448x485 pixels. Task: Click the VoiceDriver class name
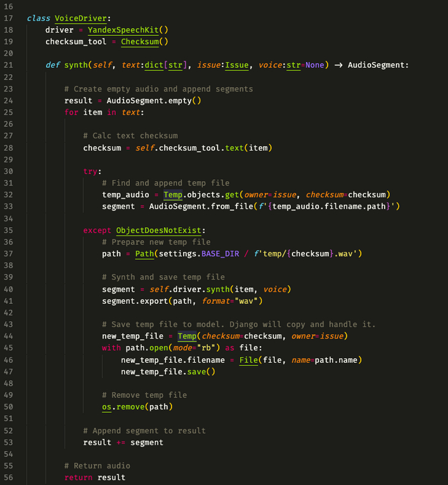pyautogui.click(x=83, y=18)
